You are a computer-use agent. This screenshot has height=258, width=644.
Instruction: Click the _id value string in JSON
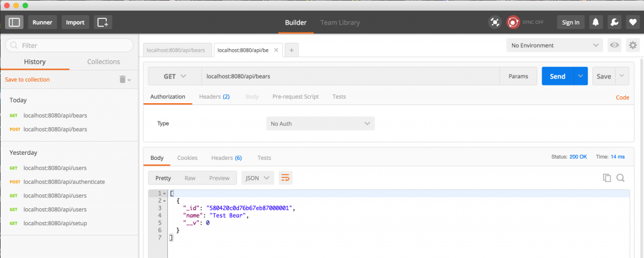pos(249,208)
